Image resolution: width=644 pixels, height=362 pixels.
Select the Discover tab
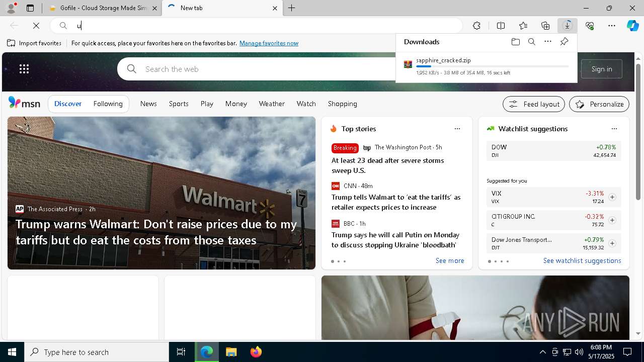point(68,104)
